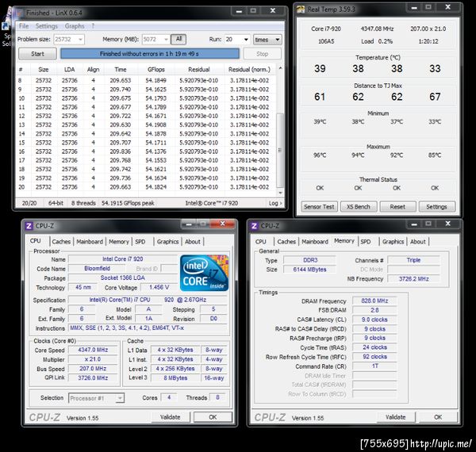Click XS Bench in Real Temp
Image resolution: width=476 pixels, height=452 pixels.
(x=359, y=207)
